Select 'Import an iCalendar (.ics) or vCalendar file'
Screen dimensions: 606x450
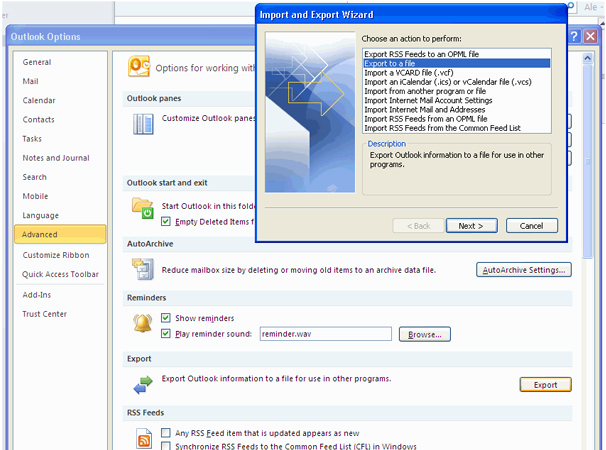(457, 82)
